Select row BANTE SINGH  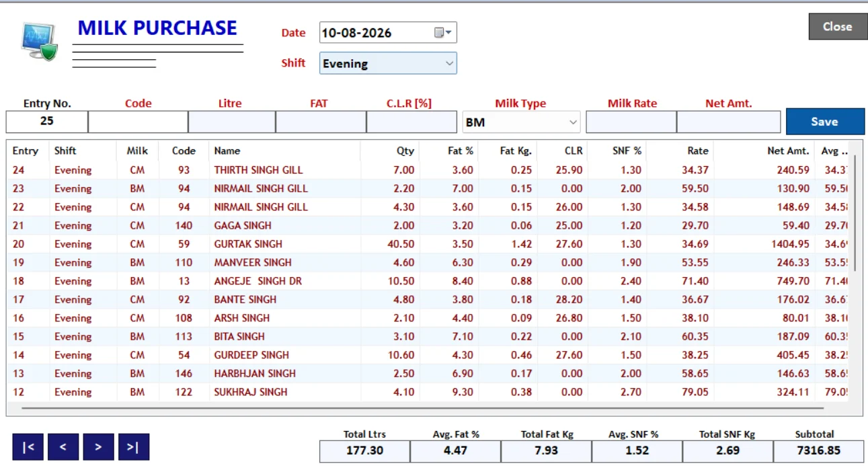pos(427,299)
